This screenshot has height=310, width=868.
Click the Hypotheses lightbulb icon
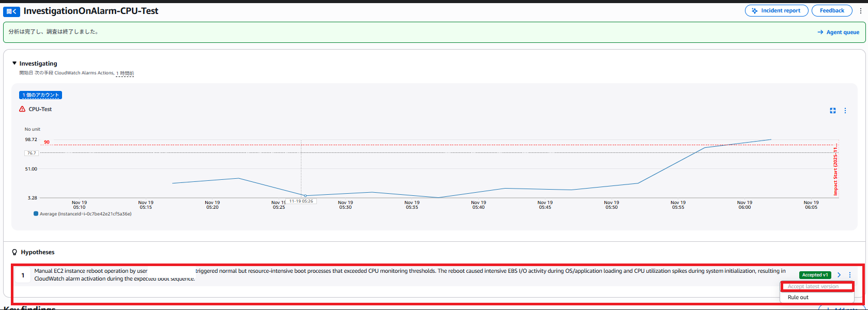14,252
